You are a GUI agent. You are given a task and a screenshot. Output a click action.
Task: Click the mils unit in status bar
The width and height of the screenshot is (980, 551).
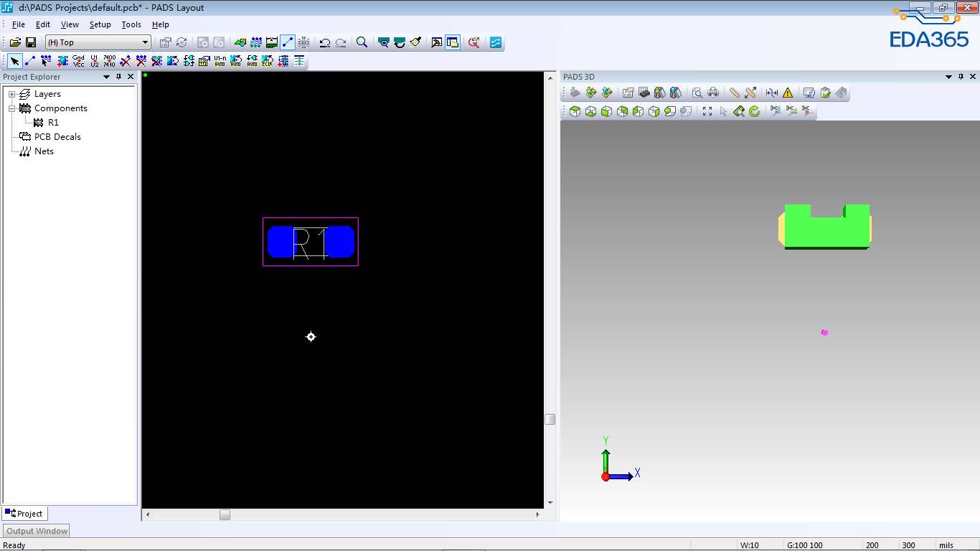[x=946, y=545]
